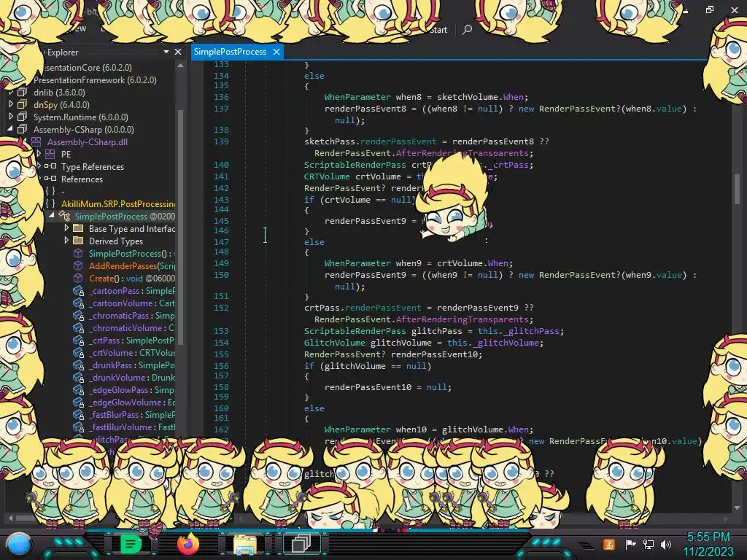Open Assembly Explorer panel options dropdown arrow
This screenshot has height=560, width=747.
[x=166, y=52]
